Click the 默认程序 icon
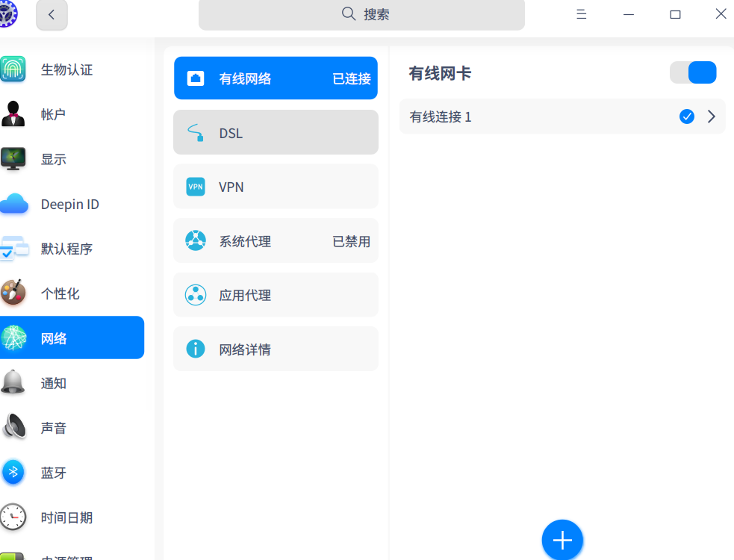Image resolution: width=734 pixels, height=560 pixels. tap(13, 248)
